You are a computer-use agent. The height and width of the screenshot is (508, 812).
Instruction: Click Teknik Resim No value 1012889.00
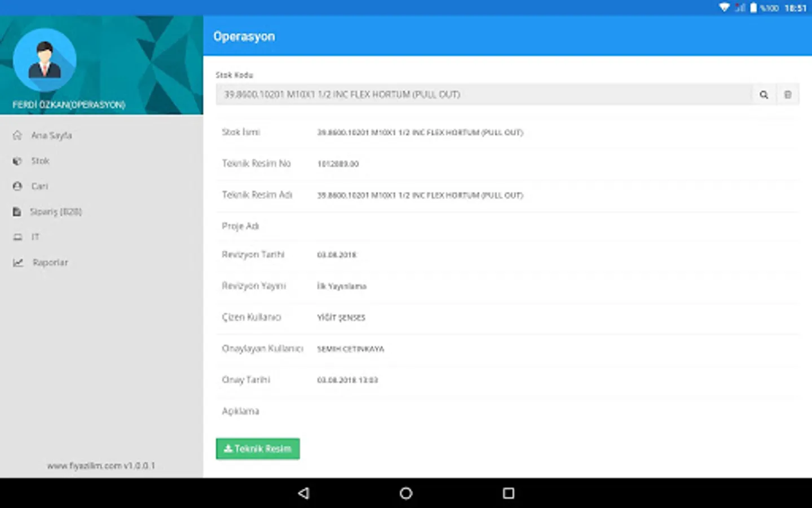pos(338,164)
